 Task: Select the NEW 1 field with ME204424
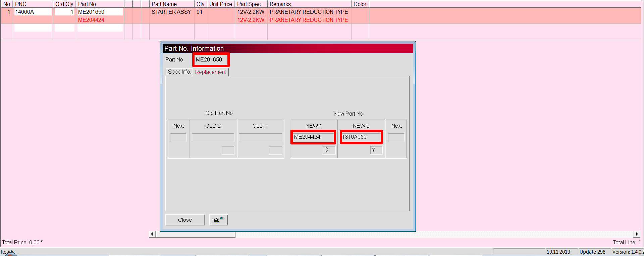313,137
